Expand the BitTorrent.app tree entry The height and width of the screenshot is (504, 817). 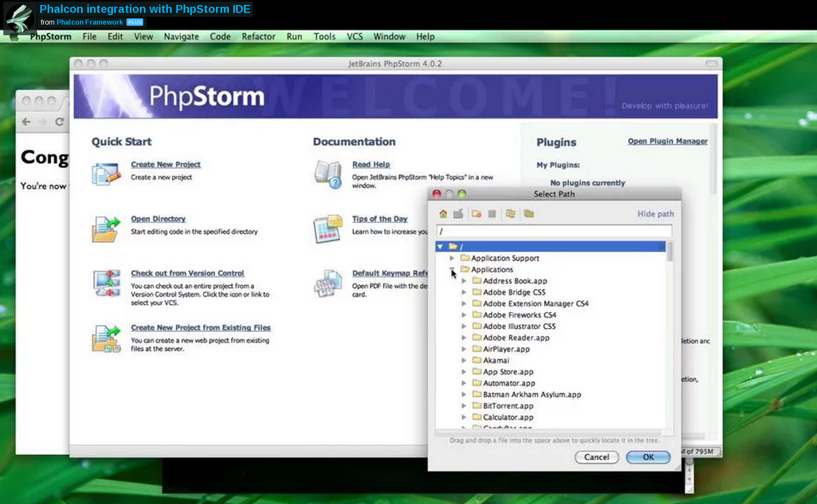(464, 406)
